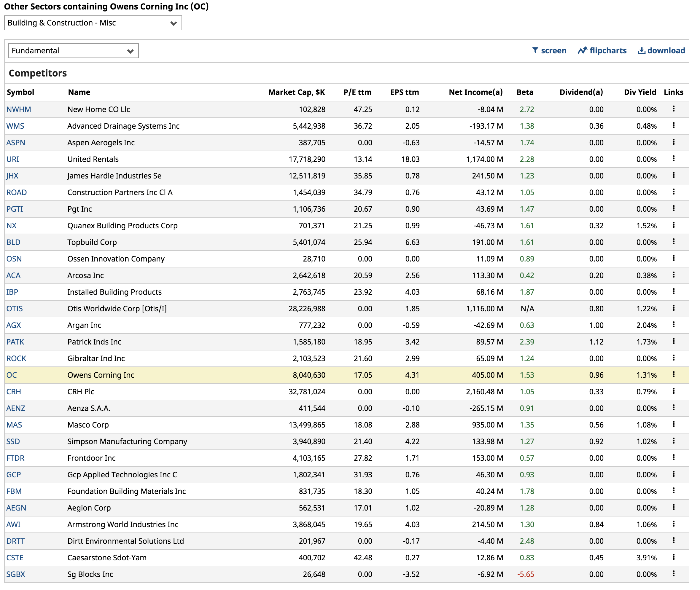Open links menu for PATK row

click(x=673, y=341)
